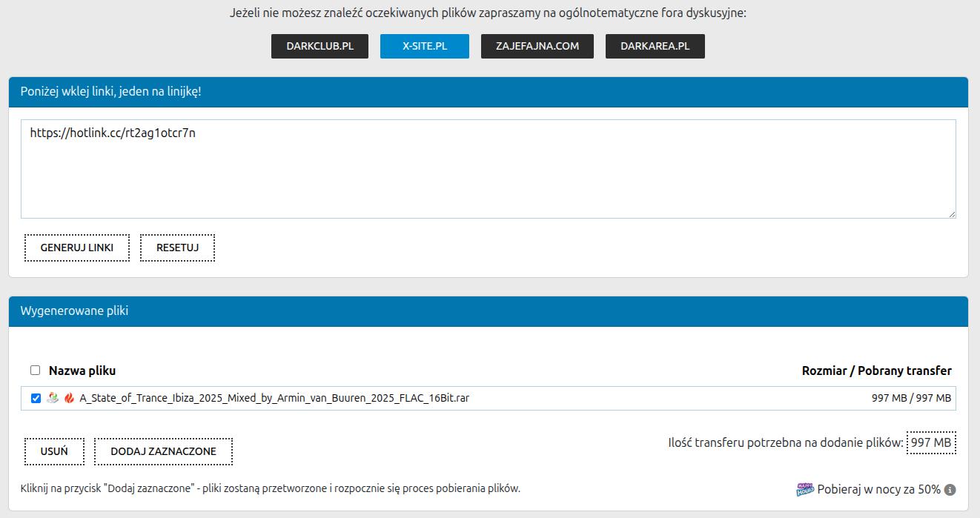
Task: Click the Happy Hours badge icon
Action: point(805,489)
